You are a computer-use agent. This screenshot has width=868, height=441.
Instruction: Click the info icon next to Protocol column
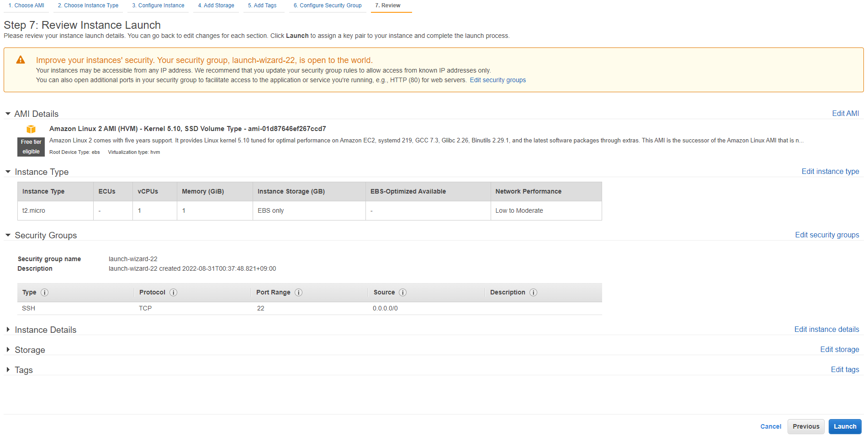tap(174, 293)
